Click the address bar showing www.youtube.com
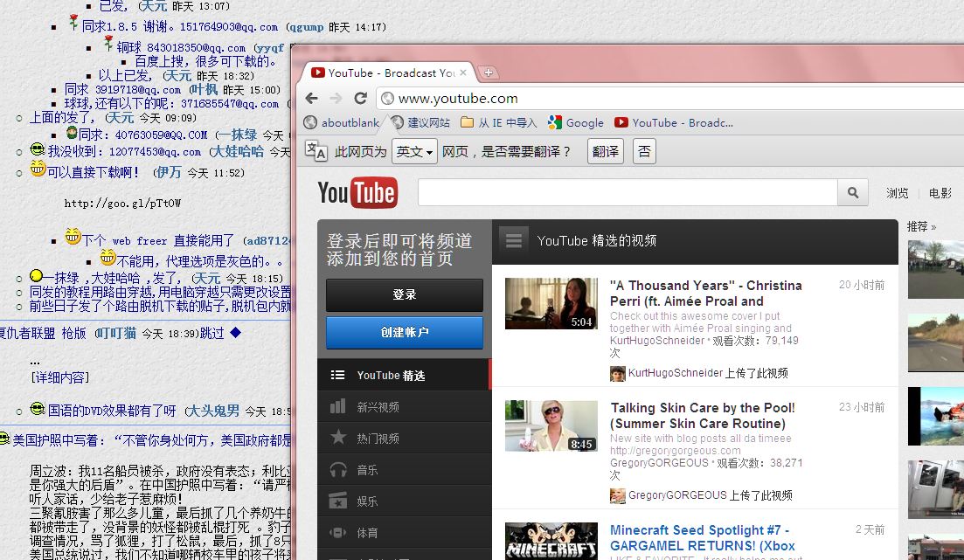This screenshot has width=964, height=560. click(670, 99)
